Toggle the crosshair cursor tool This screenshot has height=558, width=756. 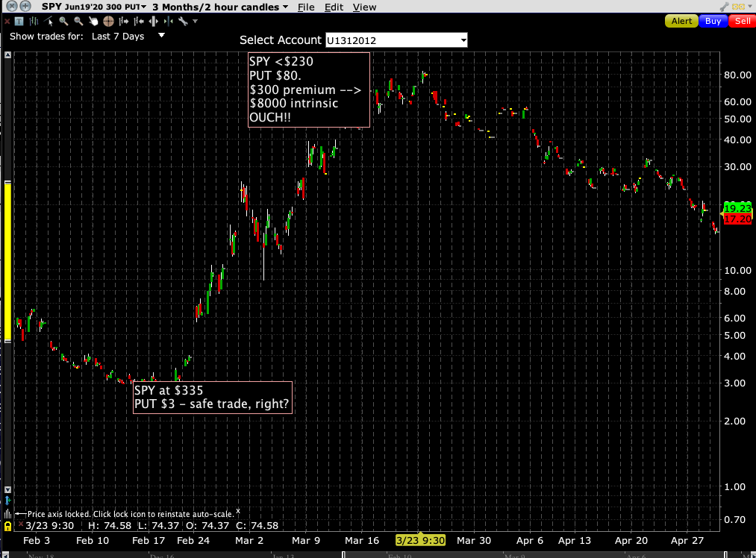(x=108, y=21)
